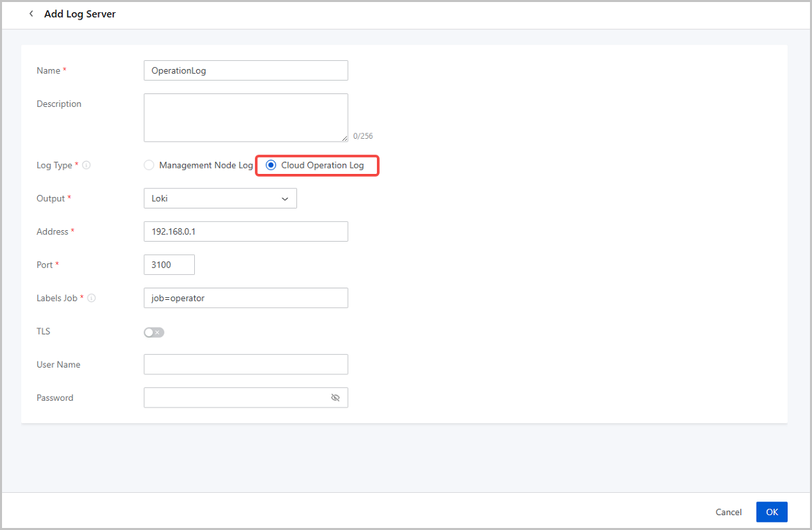Select the Cloud Operation Log radio button
Image resolution: width=812 pixels, height=530 pixels.
(x=271, y=165)
